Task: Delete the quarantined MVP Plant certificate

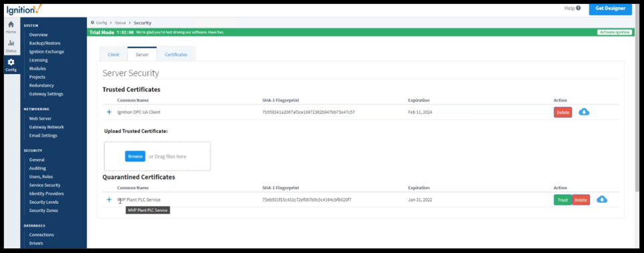Action: (x=581, y=200)
